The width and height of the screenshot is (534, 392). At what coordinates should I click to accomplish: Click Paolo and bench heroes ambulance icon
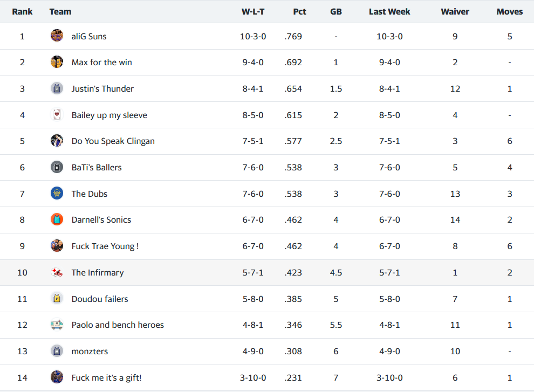tap(57, 325)
